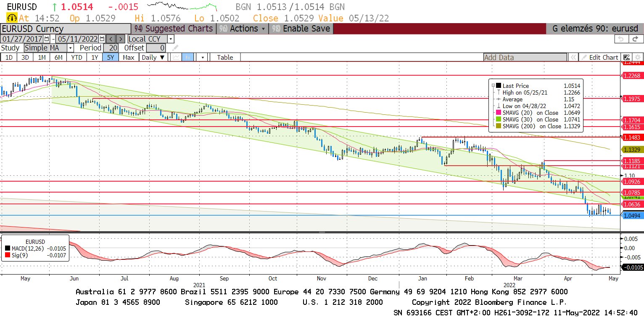
Task: Edit the start date 01/27/2017 field
Action: point(22,39)
